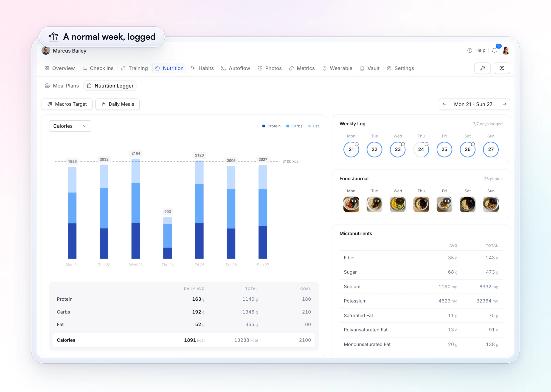Select day 27 in Weekly Log
551x392 pixels.
pos(491,149)
